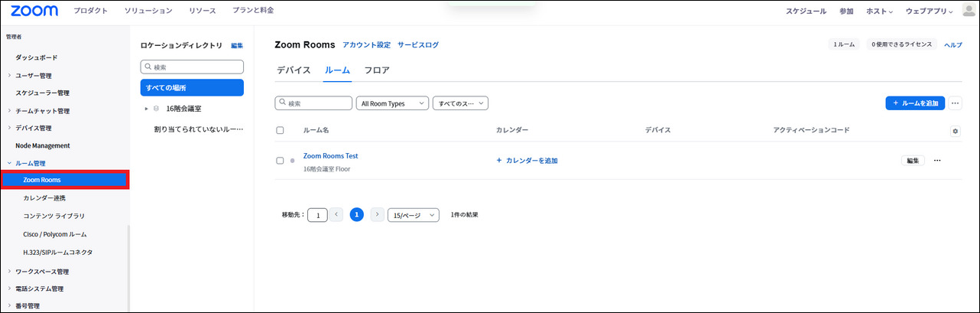Click 参加 in top bar
Screen dimensions: 980x313
click(x=846, y=11)
